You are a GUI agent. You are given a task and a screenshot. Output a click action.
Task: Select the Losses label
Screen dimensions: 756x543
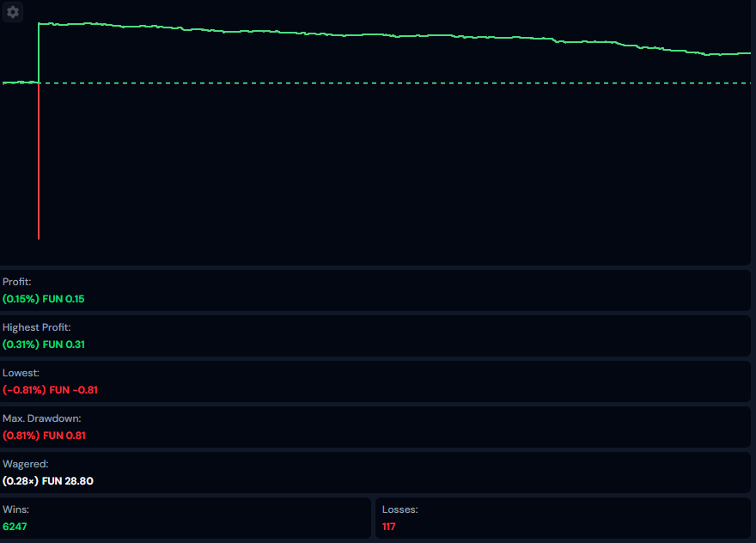coord(399,509)
